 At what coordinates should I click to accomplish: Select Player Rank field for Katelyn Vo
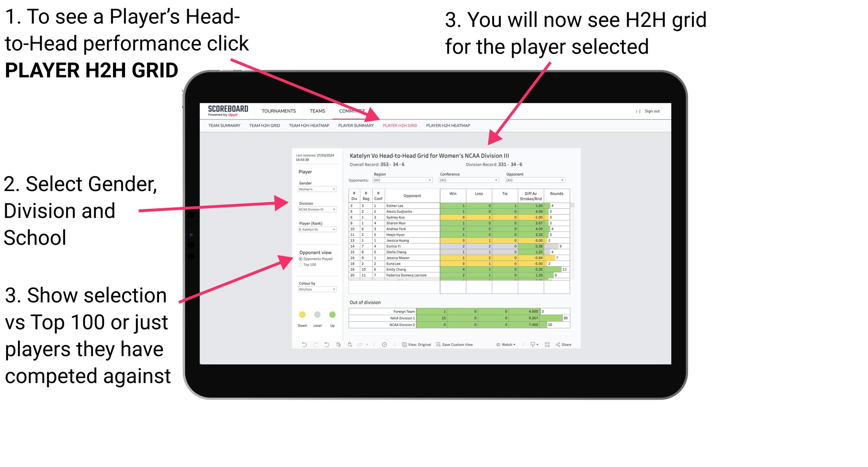point(315,229)
